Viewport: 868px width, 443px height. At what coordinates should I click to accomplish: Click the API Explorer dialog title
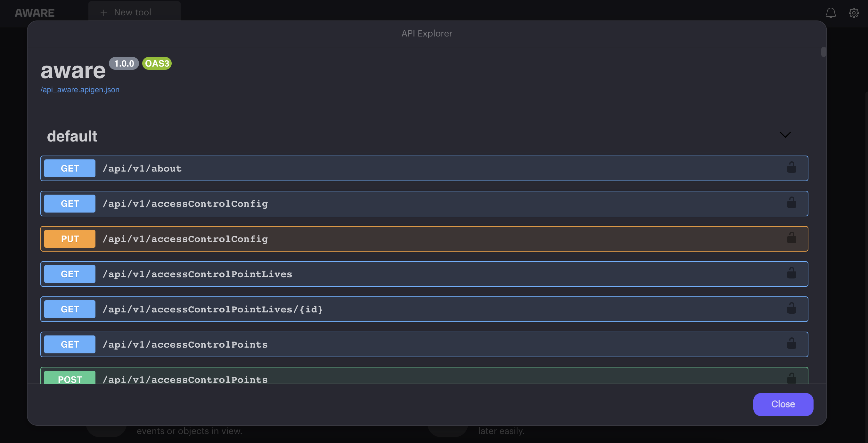tap(427, 33)
